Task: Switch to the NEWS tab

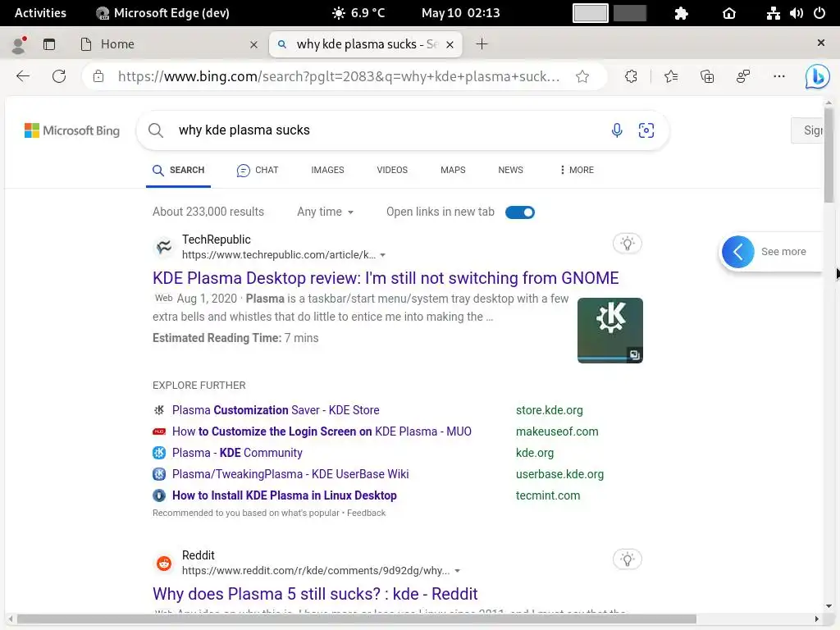Action: tap(510, 170)
